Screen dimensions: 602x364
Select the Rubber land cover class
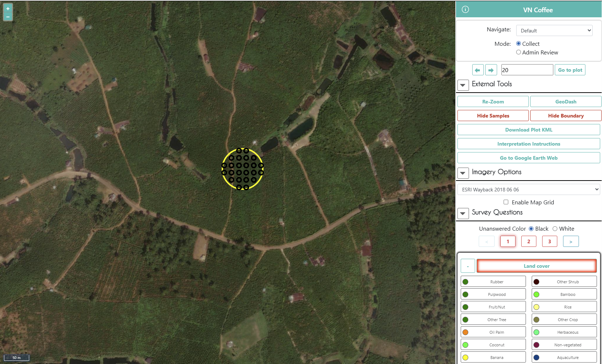[493, 281]
